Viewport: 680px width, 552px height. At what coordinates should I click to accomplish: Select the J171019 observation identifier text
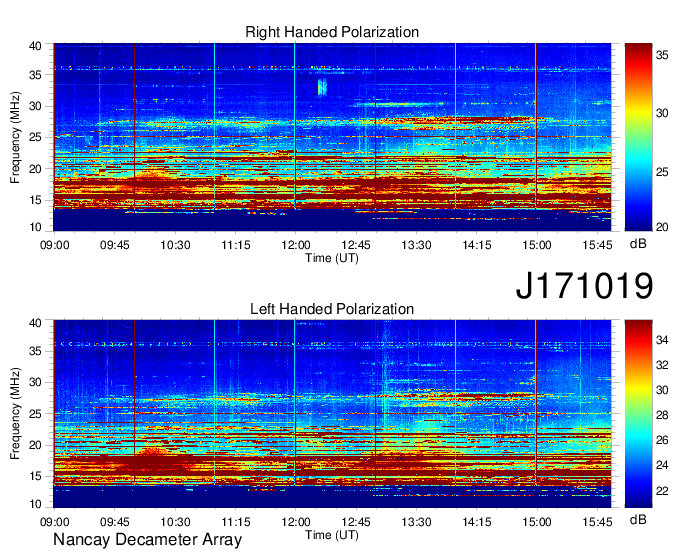click(584, 286)
